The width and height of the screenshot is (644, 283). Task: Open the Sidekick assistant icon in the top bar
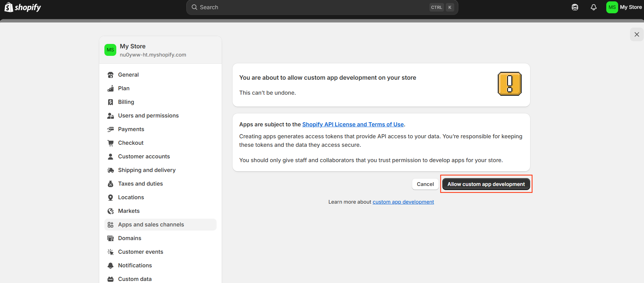pos(575,7)
